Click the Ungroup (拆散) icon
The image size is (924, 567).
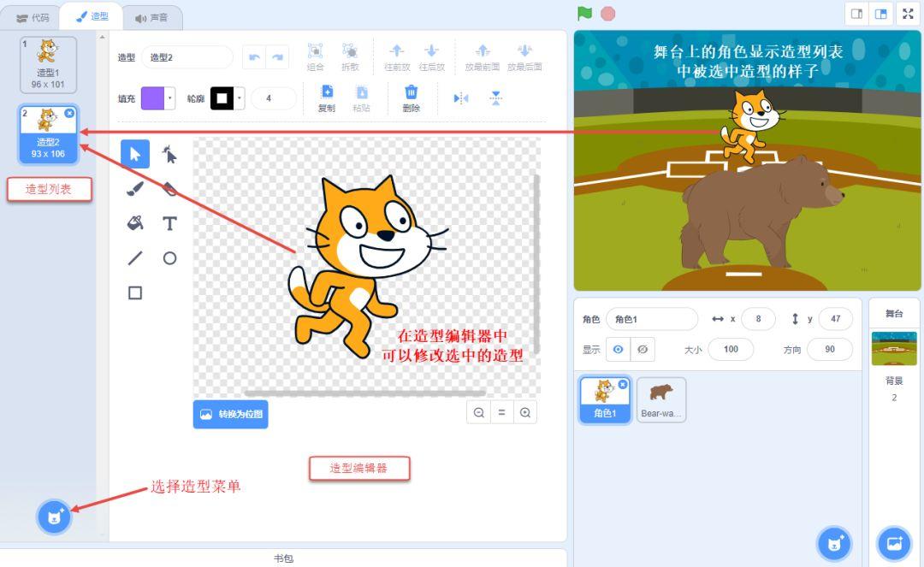click(x=350, y=50)
